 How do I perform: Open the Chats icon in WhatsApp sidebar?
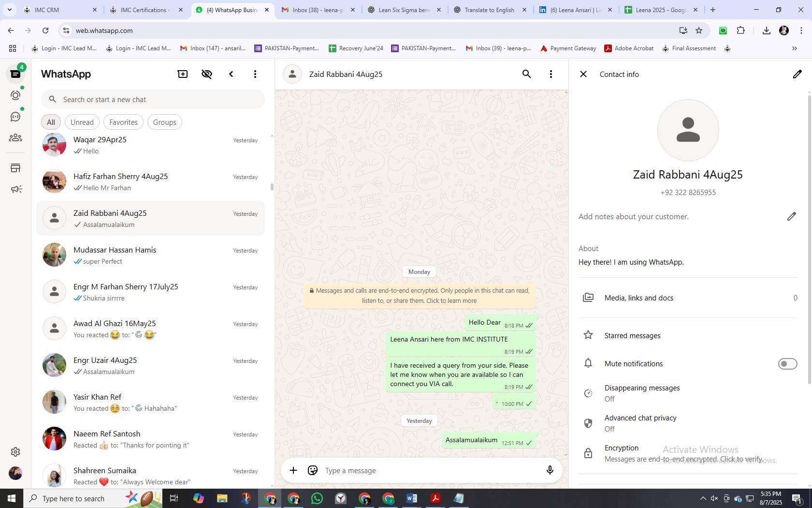15,74
